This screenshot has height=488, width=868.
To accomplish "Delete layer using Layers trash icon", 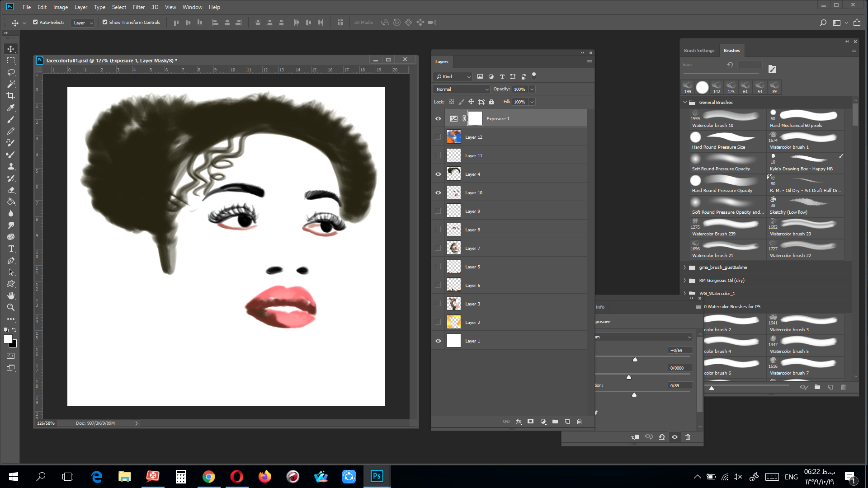I will (580, 422).
